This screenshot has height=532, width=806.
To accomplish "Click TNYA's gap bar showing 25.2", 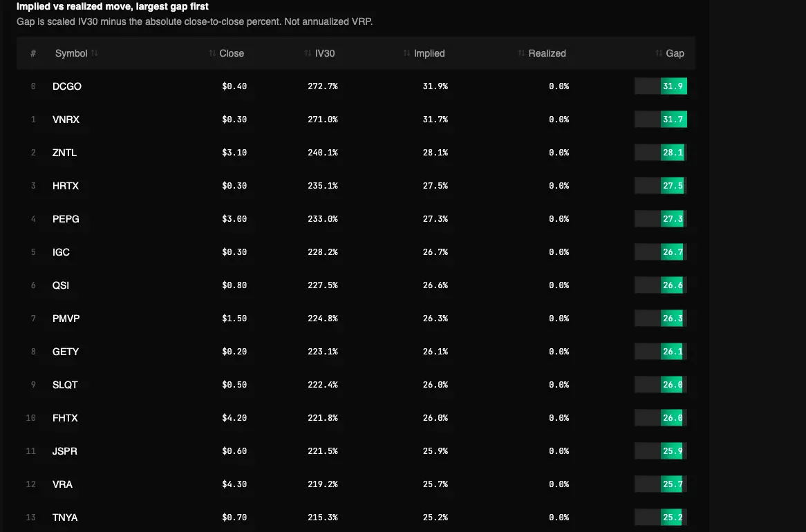I will (x=661, y=517).
